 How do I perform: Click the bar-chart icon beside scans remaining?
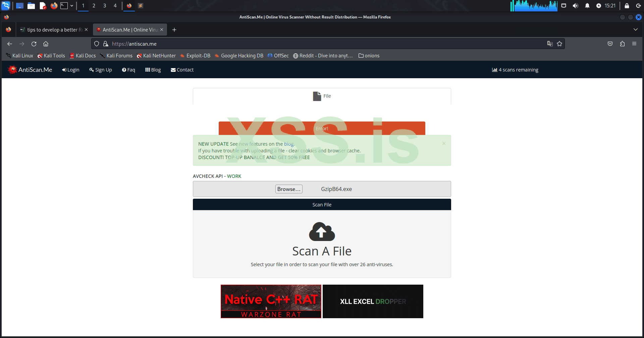pyautogui.click(x=495, y=69)
